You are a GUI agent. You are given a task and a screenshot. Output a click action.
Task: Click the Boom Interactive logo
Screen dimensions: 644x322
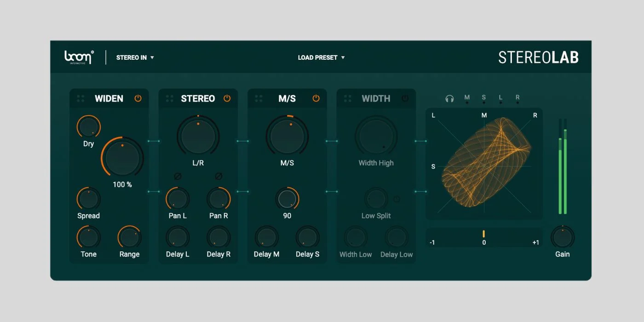click(79, 57)
